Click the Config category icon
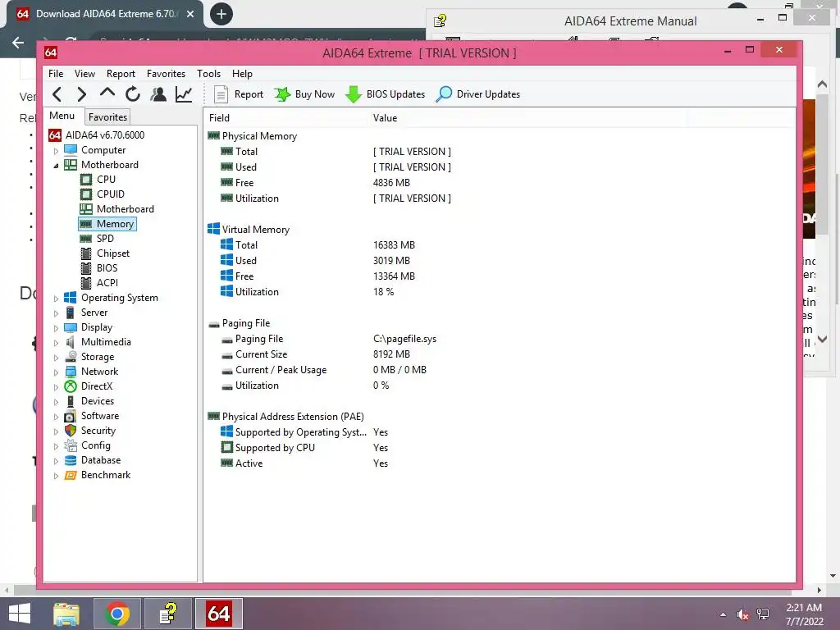This screenshot has height=630, width=840. point(71,445)
